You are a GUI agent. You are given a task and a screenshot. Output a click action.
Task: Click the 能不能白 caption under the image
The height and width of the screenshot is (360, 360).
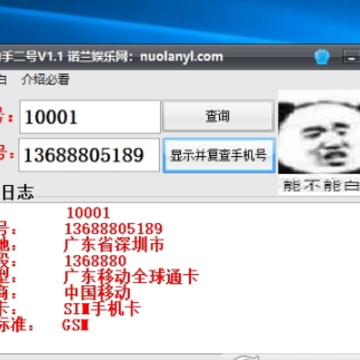click(x=321, y=186)
